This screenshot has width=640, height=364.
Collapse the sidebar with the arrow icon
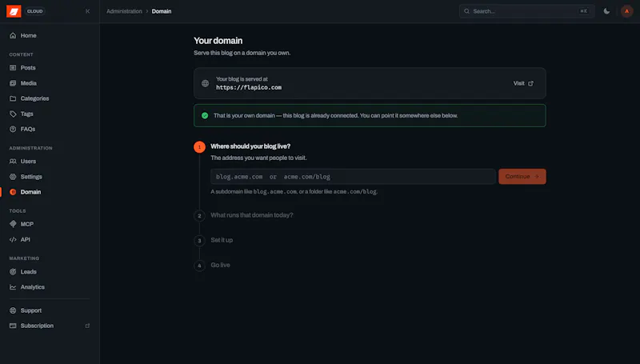coord(87,11)
